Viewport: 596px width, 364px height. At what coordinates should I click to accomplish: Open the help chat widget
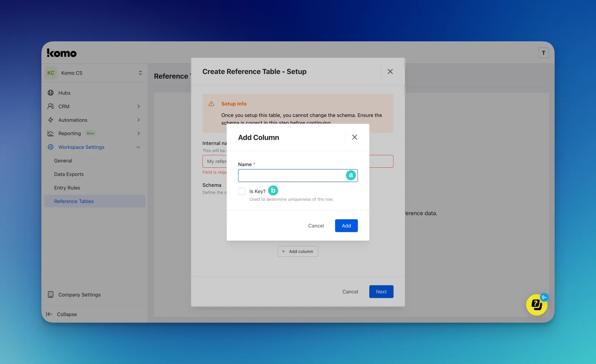pos(536,305)
